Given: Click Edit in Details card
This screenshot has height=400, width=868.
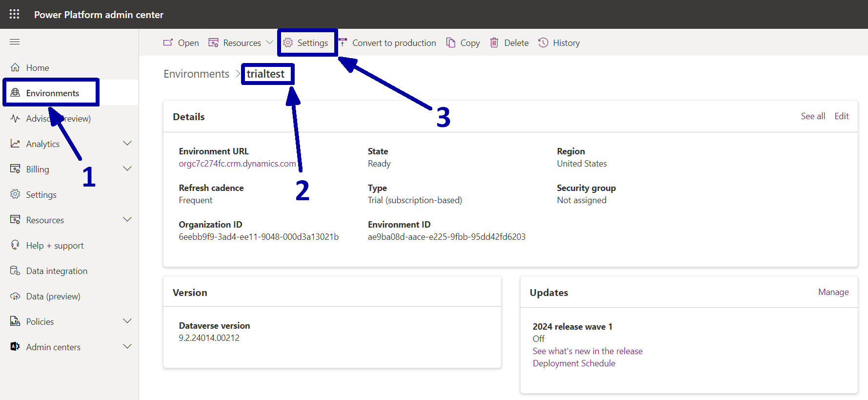Looking at the screenshot, I should pos(842,116).
